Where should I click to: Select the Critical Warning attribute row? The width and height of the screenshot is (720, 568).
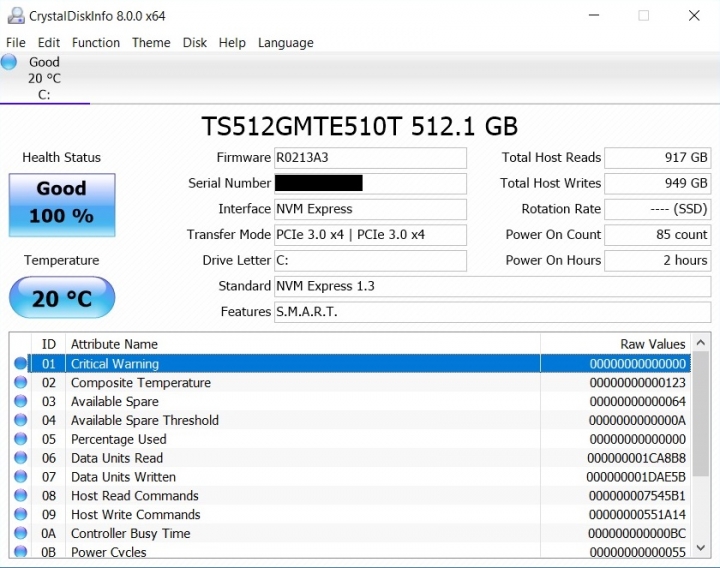[360, 364]
